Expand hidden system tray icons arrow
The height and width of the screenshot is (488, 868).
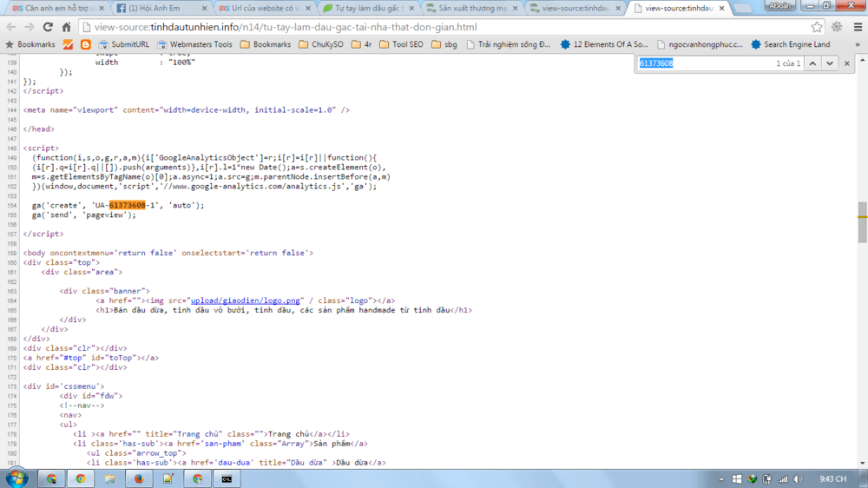point(721,479)
